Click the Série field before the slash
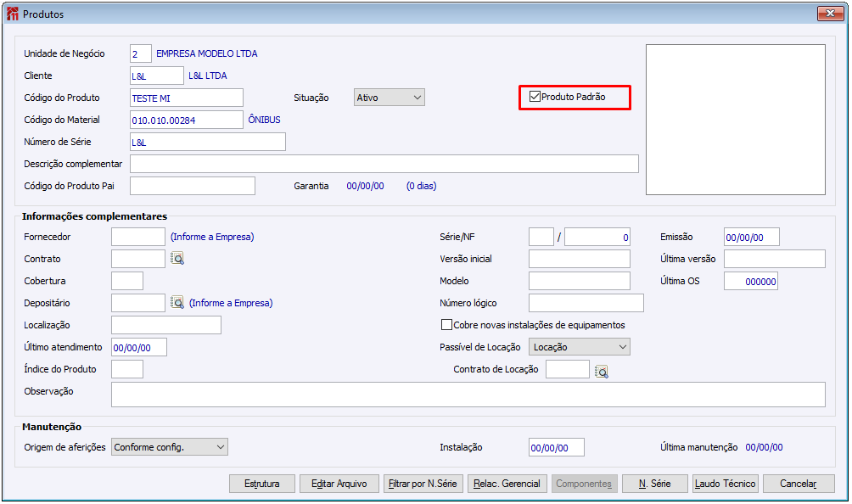 coord(541,237)
